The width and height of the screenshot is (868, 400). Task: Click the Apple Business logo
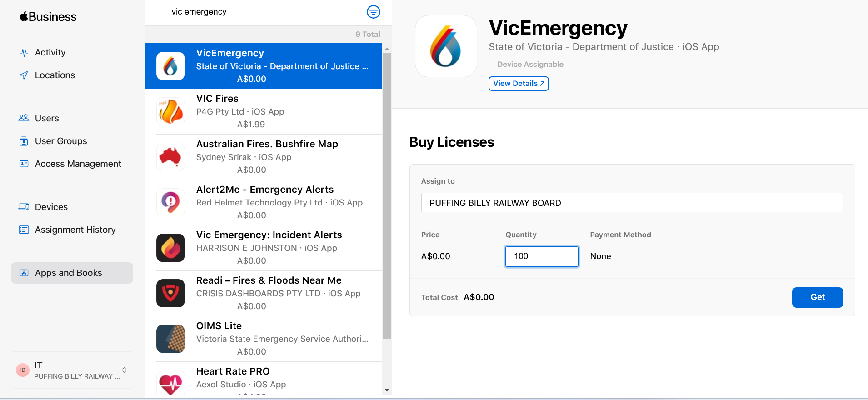[x=48, y=17]
